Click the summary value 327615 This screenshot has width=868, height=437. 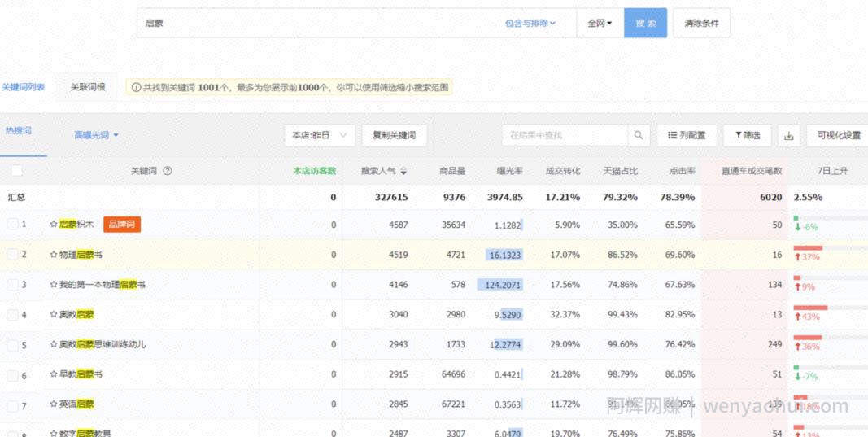391,197
